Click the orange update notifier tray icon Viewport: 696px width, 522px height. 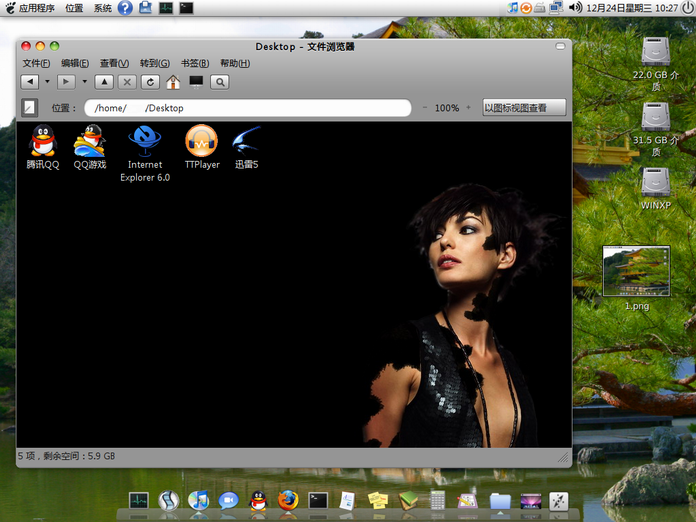[x=526, y=8]
